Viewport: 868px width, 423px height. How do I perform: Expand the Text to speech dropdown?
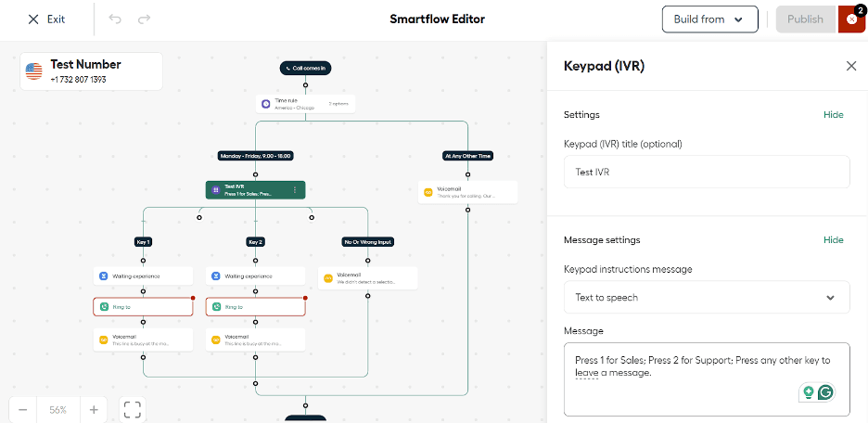tap(707, 298)
